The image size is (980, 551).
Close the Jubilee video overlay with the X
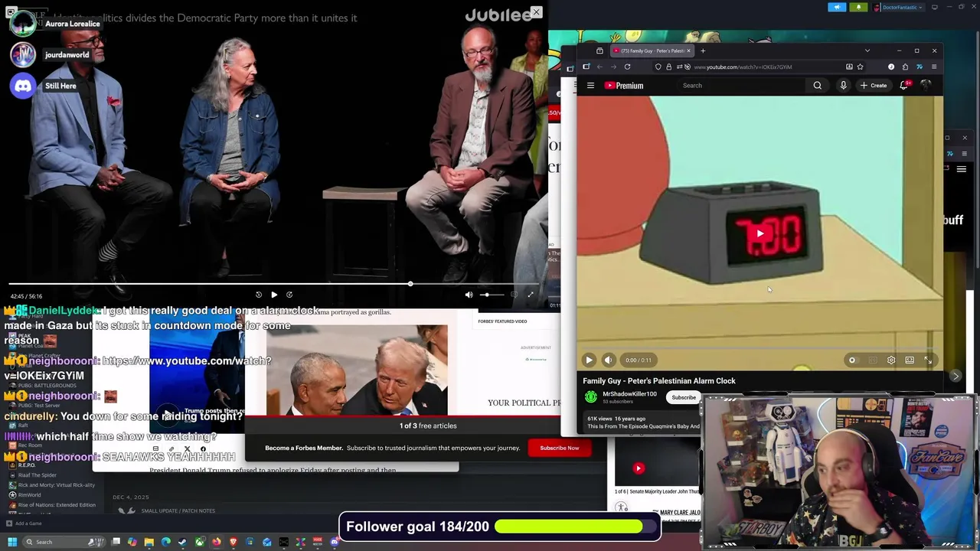point(537,12)
